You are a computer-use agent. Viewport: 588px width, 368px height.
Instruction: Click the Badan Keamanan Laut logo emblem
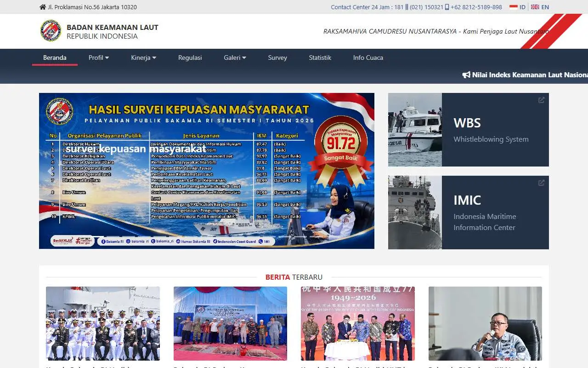[x=51, y=31]
